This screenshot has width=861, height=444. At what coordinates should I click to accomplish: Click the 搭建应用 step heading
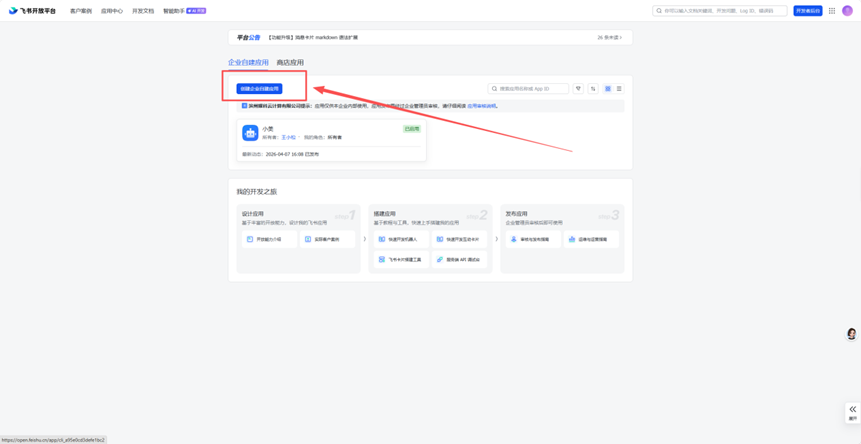click(385, 213)
